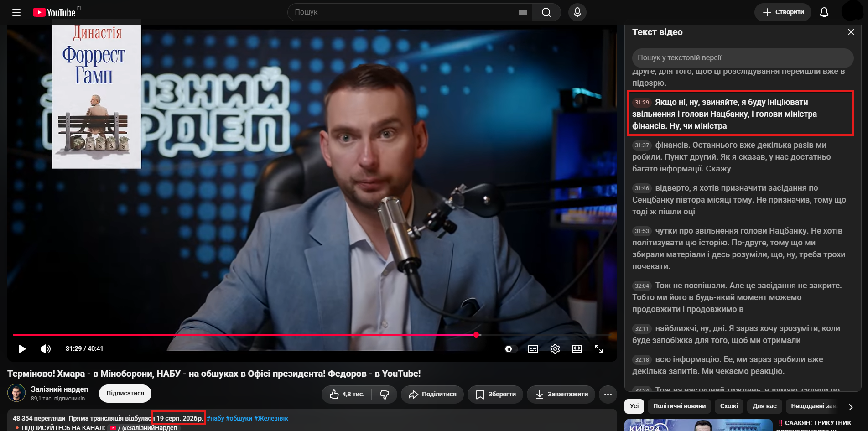Viewport: 868px width, 431px height.
Task: Open the notifications bell
Action: coord(824,12)
